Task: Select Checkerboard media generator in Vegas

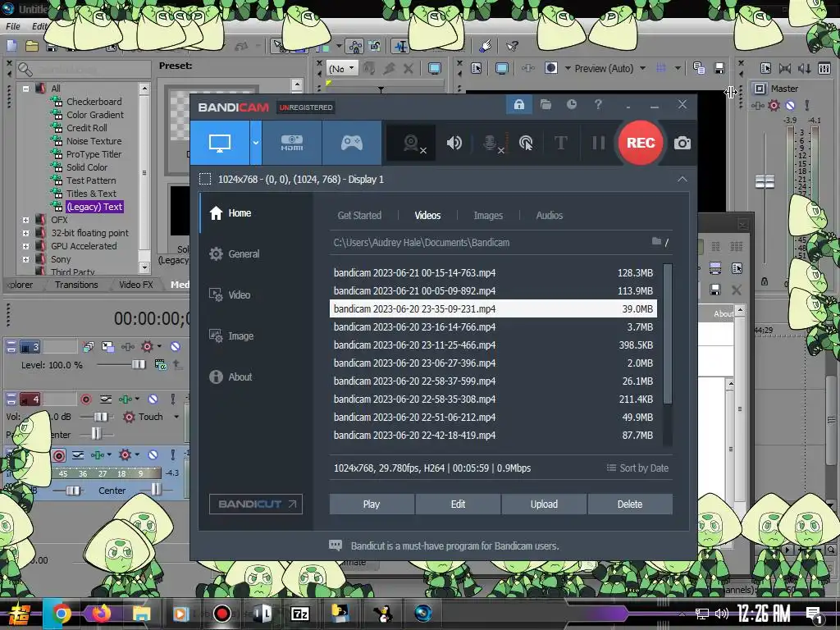Action: (94, 102)
